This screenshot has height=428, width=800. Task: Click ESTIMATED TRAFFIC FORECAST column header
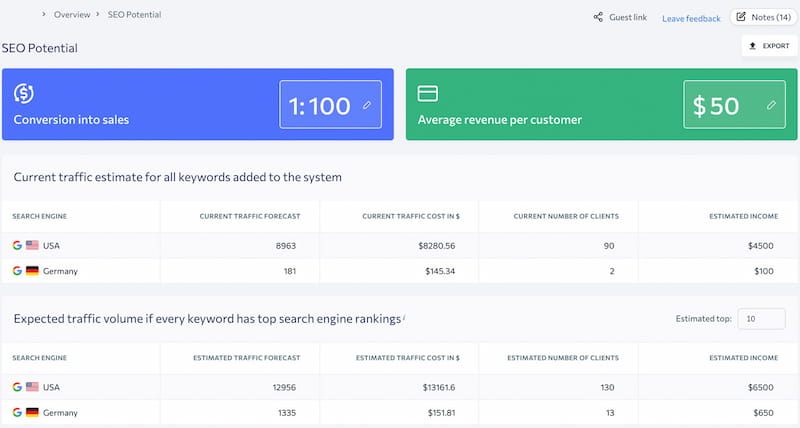pyautogui.click(x=246, y=358)
